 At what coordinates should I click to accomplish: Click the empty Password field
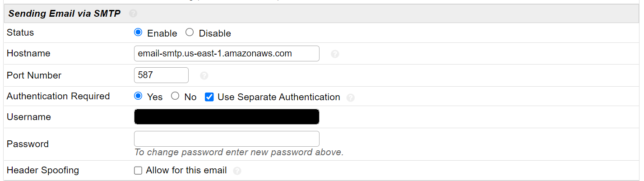tap(227, 139)
